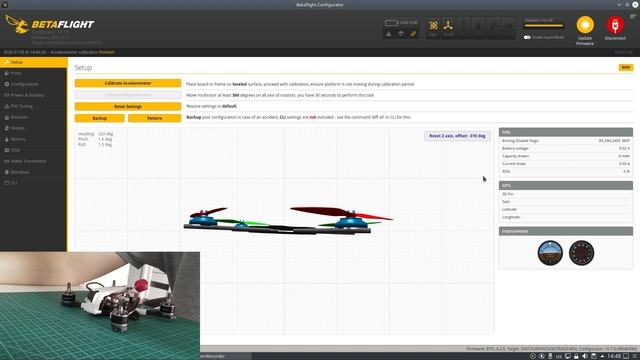Click the Update Firmware icon
This screenshot has height=360, width=640.
pyautogui.click(x=585, y=25)
